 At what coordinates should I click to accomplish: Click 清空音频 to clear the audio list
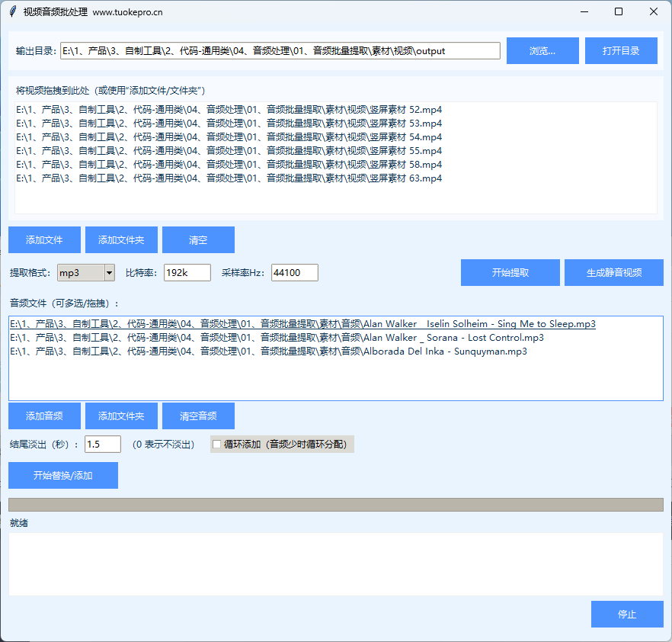coord(198,416)
